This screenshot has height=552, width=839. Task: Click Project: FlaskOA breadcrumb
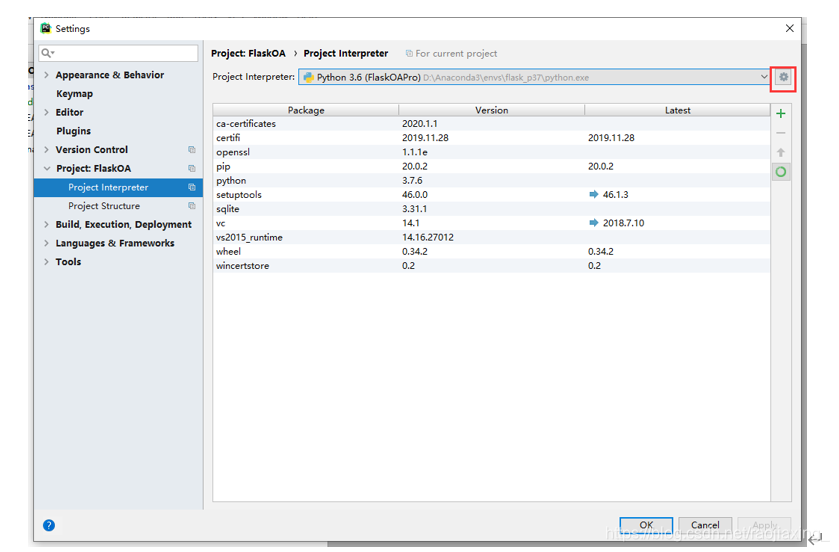tap(248, 53)
